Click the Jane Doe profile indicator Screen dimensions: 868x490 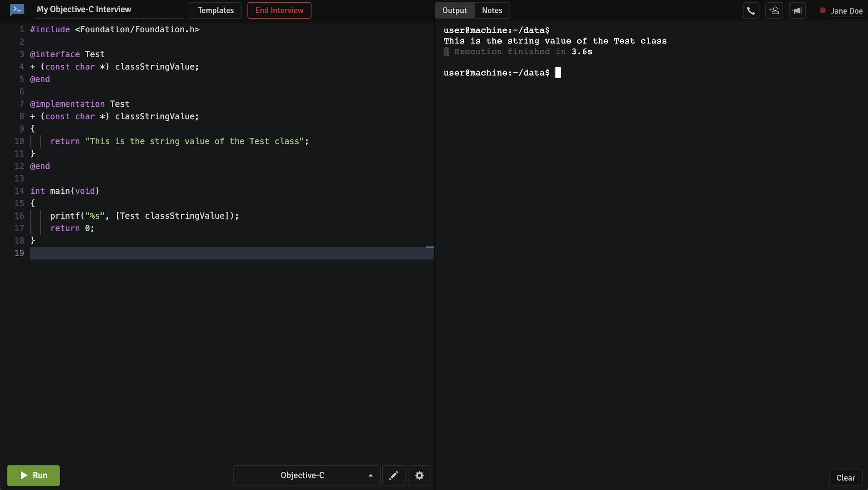click(840, 10)
